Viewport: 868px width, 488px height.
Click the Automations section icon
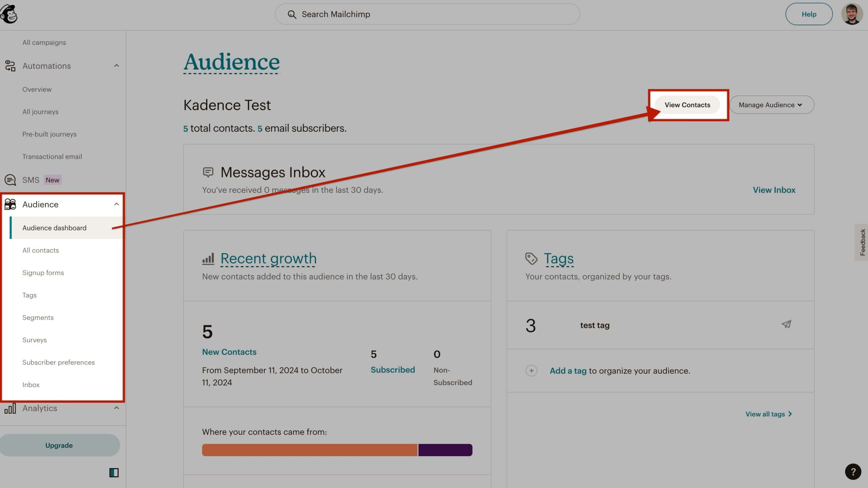(10, 65)
